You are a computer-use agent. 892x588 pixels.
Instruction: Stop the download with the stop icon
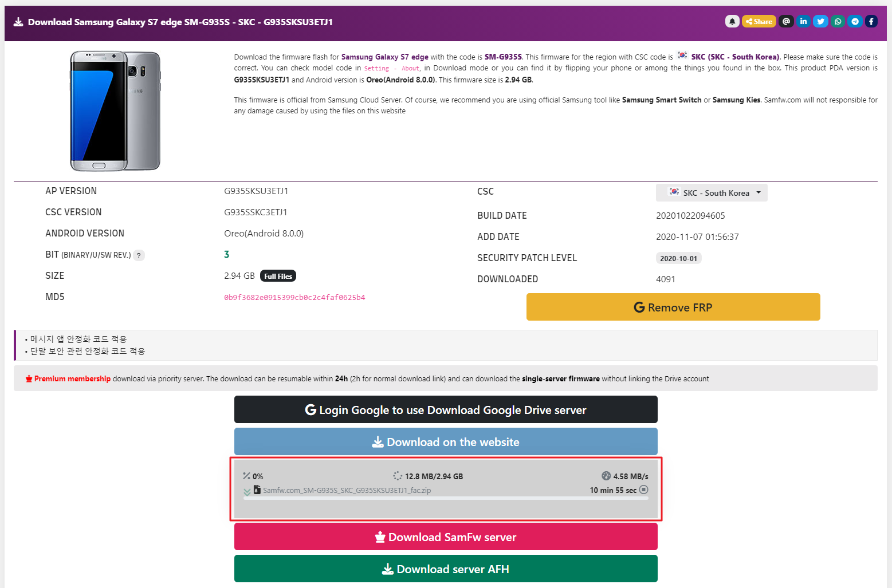coord(643,490)
